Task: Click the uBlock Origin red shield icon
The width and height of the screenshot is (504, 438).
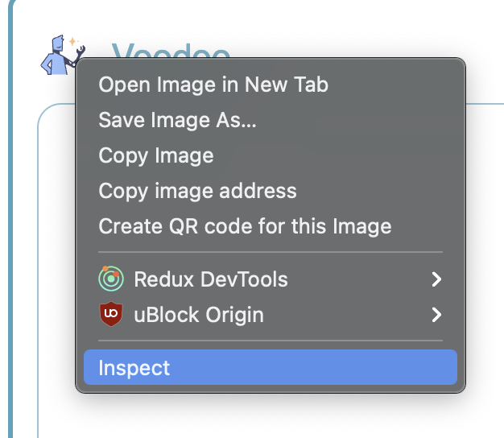Action: (x=111, y=314)
